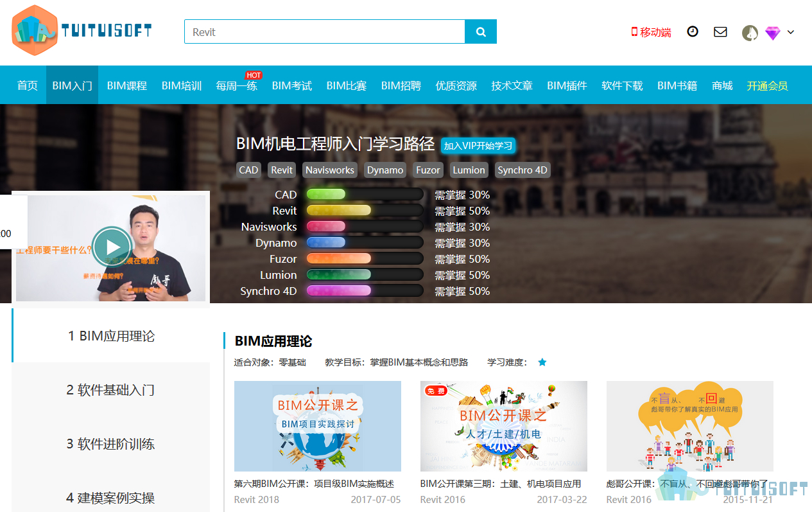Click the purple diamond VIP icon
Image resolution: width=812 pixels, height=512 pixels.
pos(772,33)
